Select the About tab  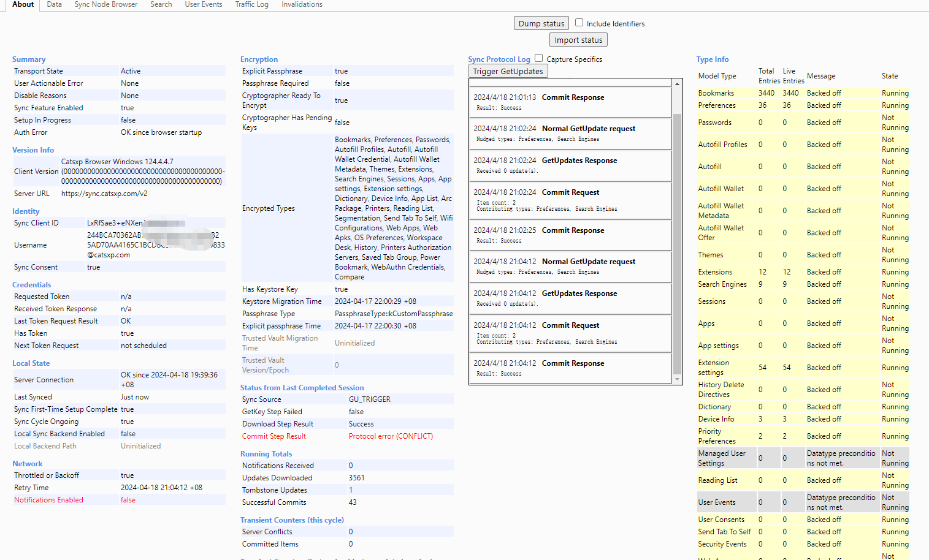pos(23,4)
